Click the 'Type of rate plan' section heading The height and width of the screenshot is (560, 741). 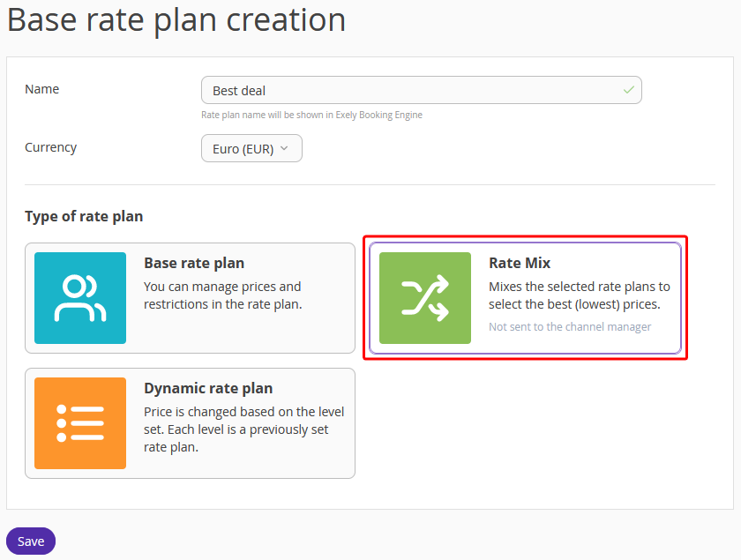click(x=84, y=216)
